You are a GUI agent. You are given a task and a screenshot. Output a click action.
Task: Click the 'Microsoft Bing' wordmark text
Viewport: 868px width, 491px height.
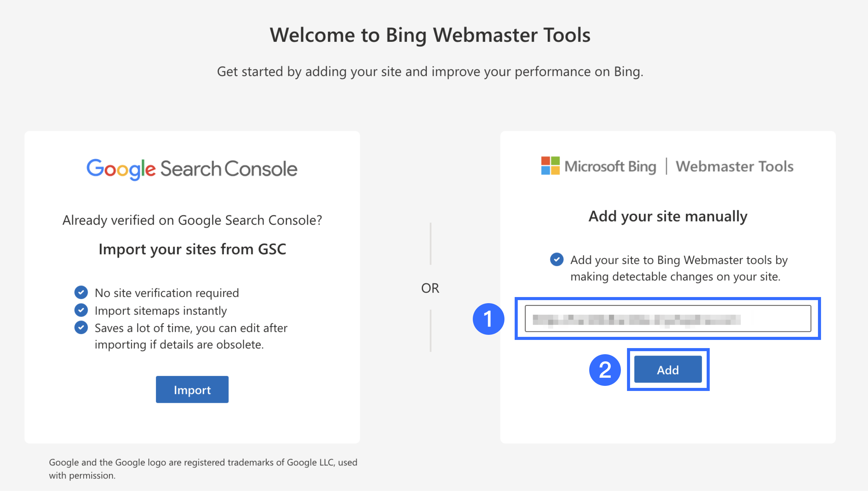[x=610, y=167]
